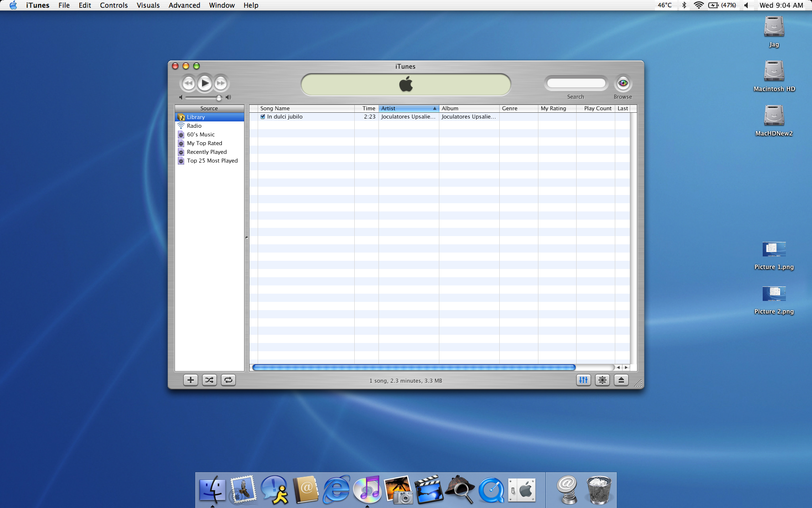Click the horizontal scrollbar thumb in song list
The image size is (812, 508).
coord(414,368)
